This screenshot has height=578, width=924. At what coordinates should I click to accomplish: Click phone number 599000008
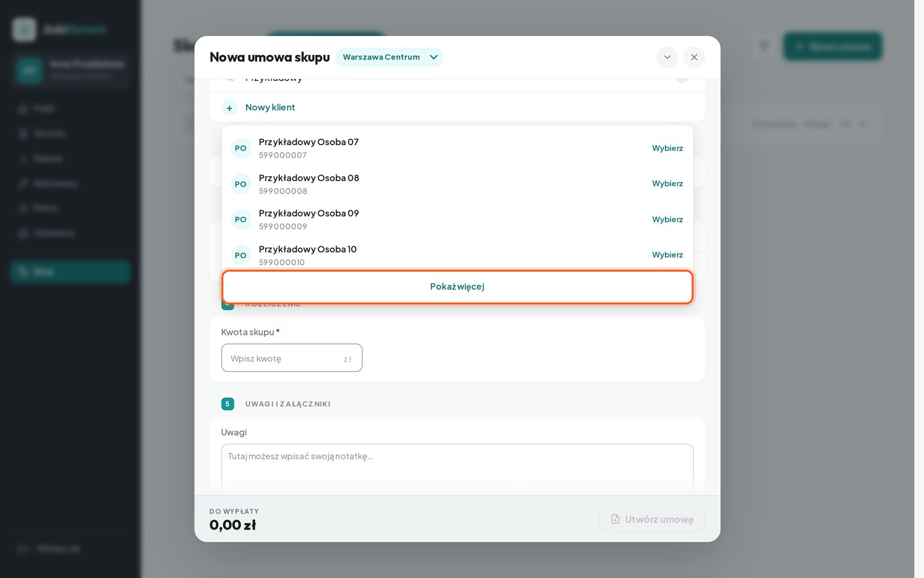(283, 191)
